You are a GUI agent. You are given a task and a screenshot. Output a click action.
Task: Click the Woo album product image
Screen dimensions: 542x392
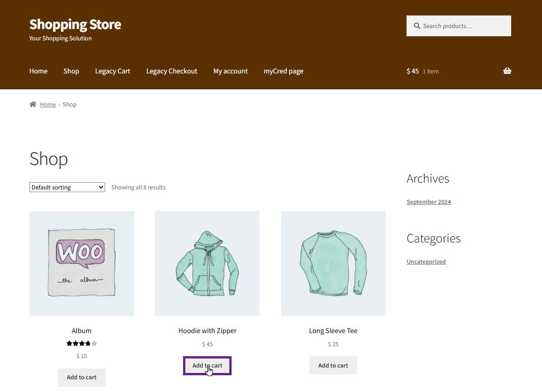click(82, 263)
